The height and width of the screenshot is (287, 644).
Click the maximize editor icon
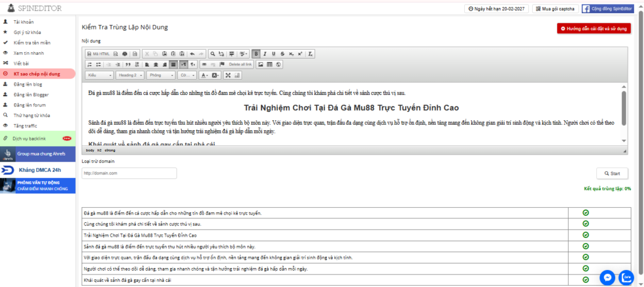(x=228, y=76)
